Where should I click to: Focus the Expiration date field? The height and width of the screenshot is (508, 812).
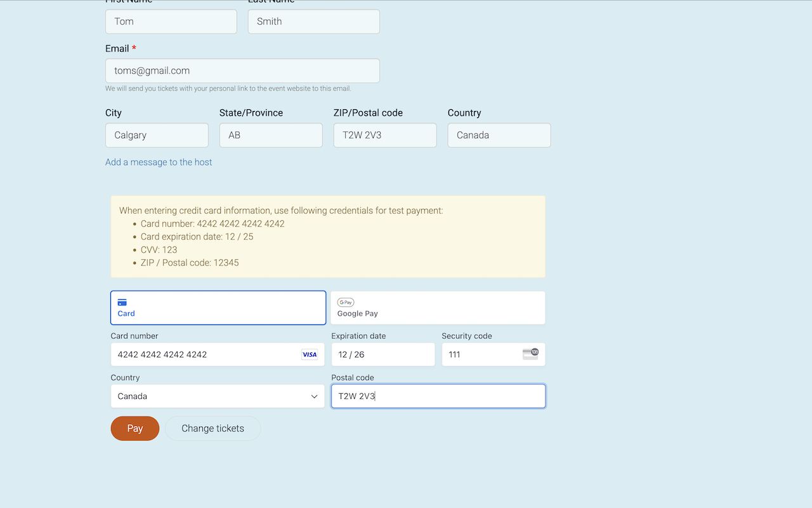383,355
